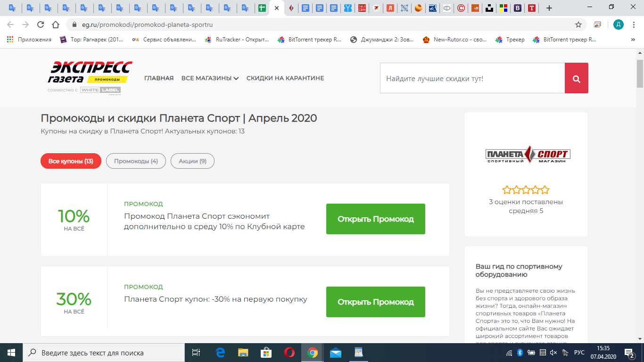Open New-Rutor.co bookmark
644x362 pixels.
tap(455, 40)
